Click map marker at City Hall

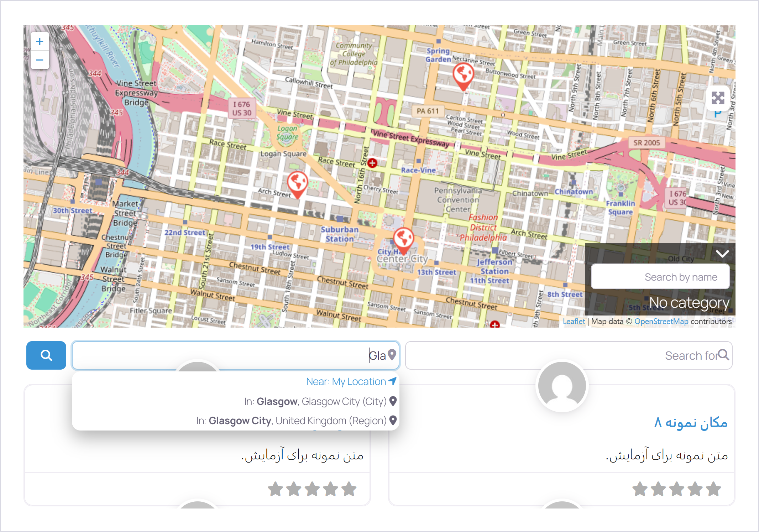pos(404,241)
